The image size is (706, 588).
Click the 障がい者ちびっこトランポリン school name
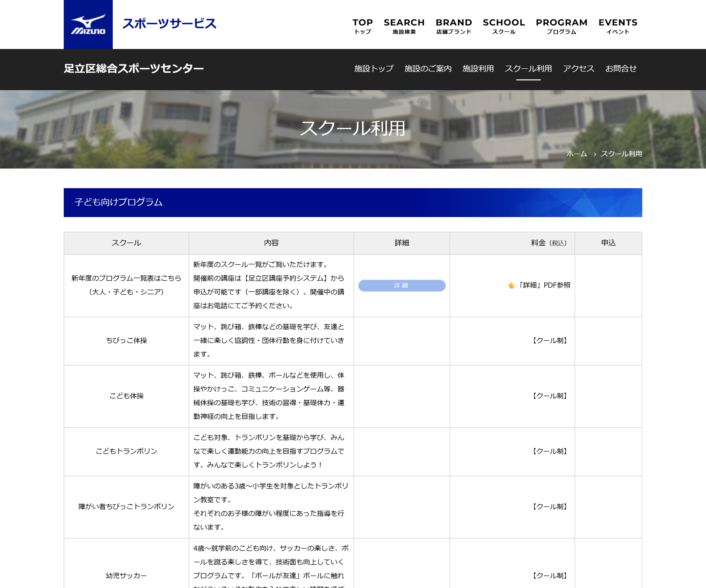pyautogui.click(x=126, y=507)
